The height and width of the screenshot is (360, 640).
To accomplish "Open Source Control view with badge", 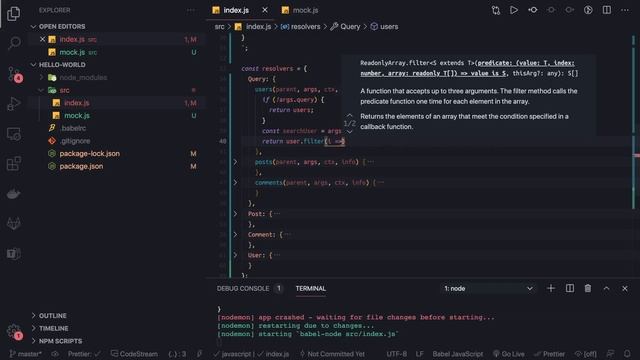I will (14, 74).
